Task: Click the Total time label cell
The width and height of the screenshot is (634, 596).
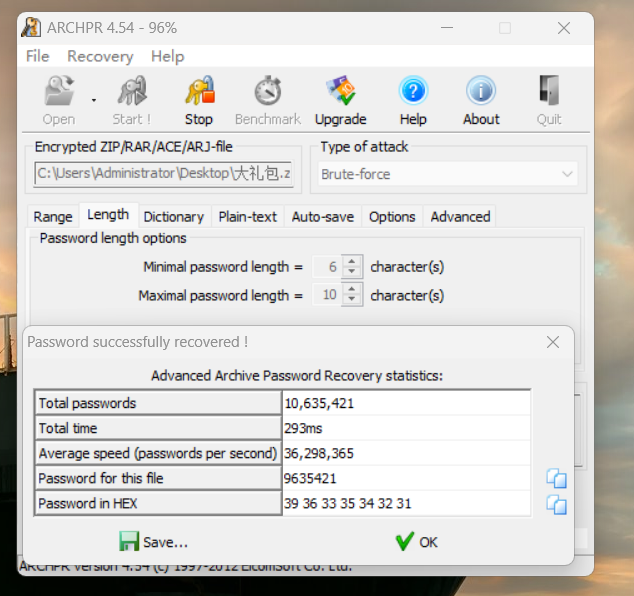Action: tap(158, 428)
